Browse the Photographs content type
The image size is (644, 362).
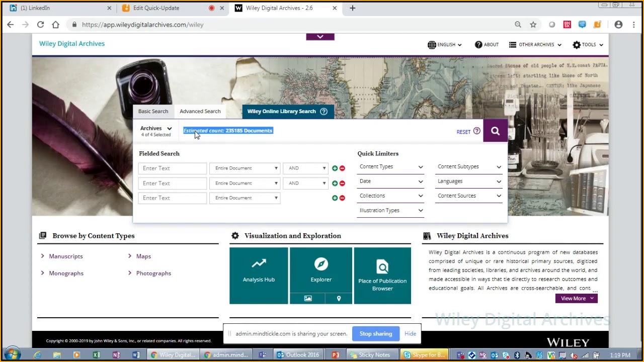point(153,274)
